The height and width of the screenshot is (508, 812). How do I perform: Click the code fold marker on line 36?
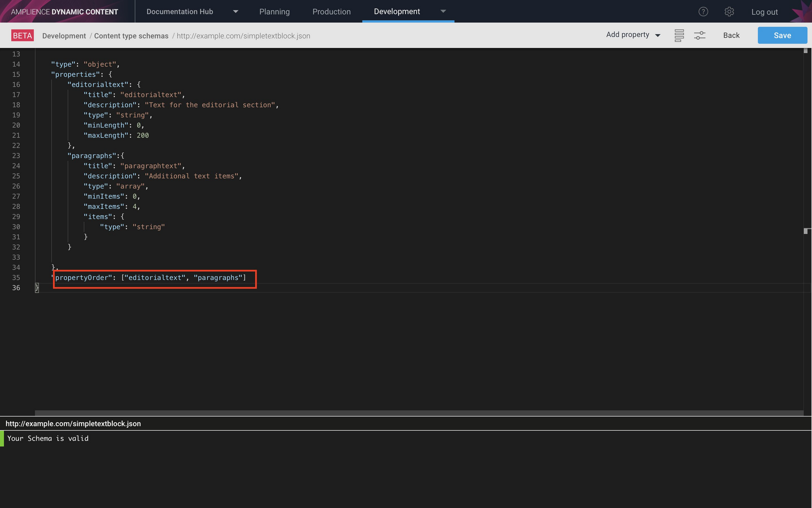(37, 288)
